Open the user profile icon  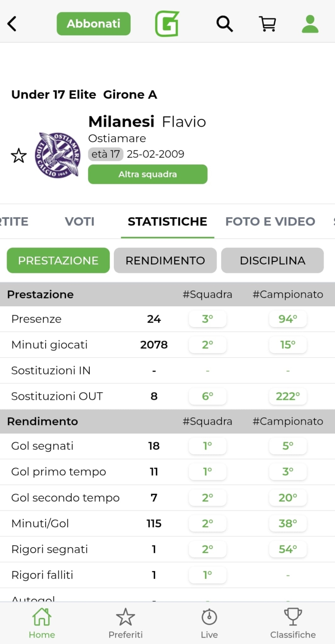click(x=310, y=24)
